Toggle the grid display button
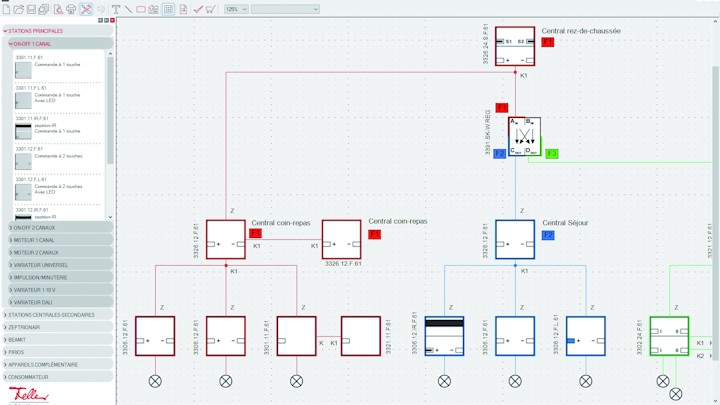The height and width of the screenshot is (405, 720). [x=168, y=9]
